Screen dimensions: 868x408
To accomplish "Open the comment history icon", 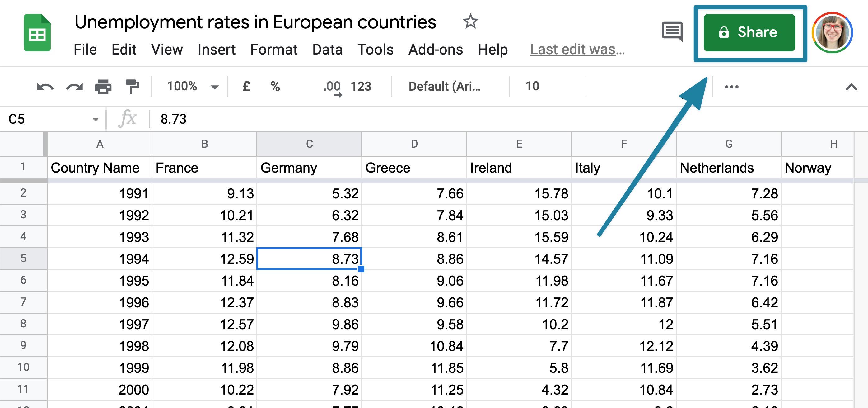I will click(672, 32).
